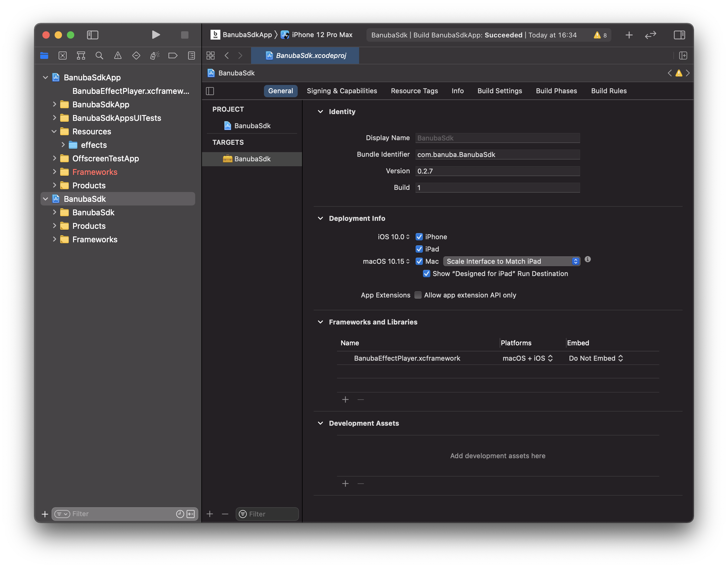728x568 pixels.
Task: Add a framework with the plus button
Action: point(345,399)
